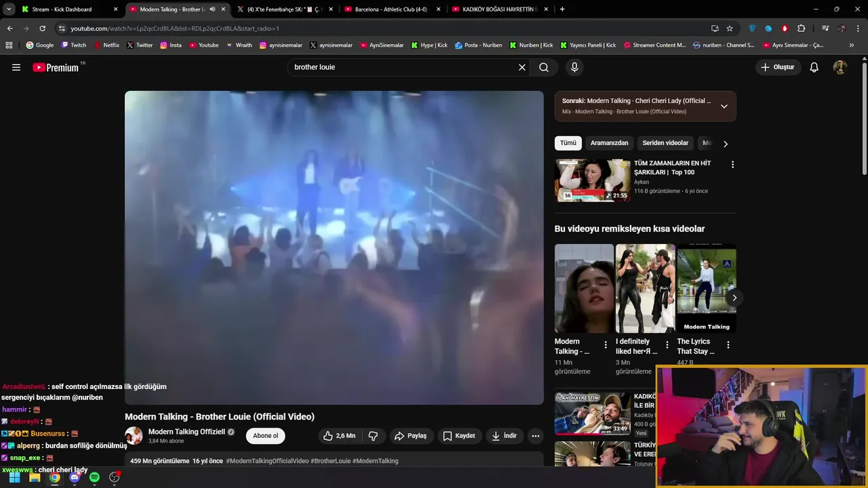Screen dimensions: 868x488
Task: Select the Seriden videolar filter chip
Action: click(x=665, y=143)
